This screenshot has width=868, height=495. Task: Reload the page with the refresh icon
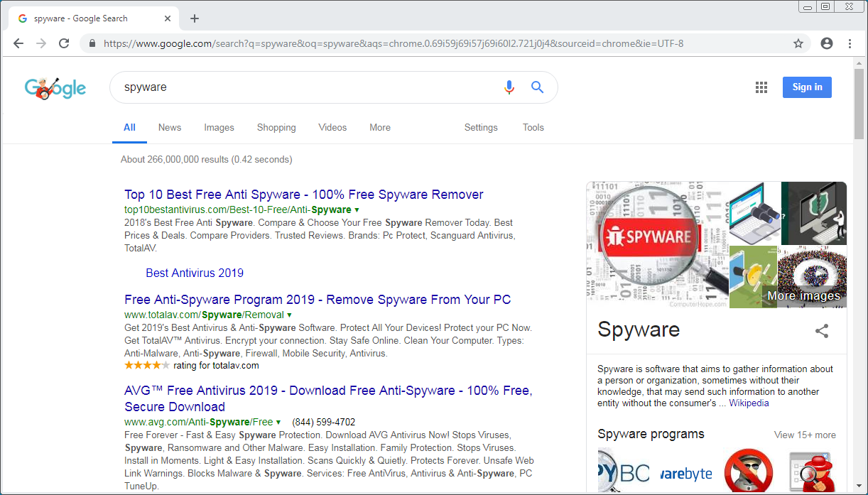[64, 43]
